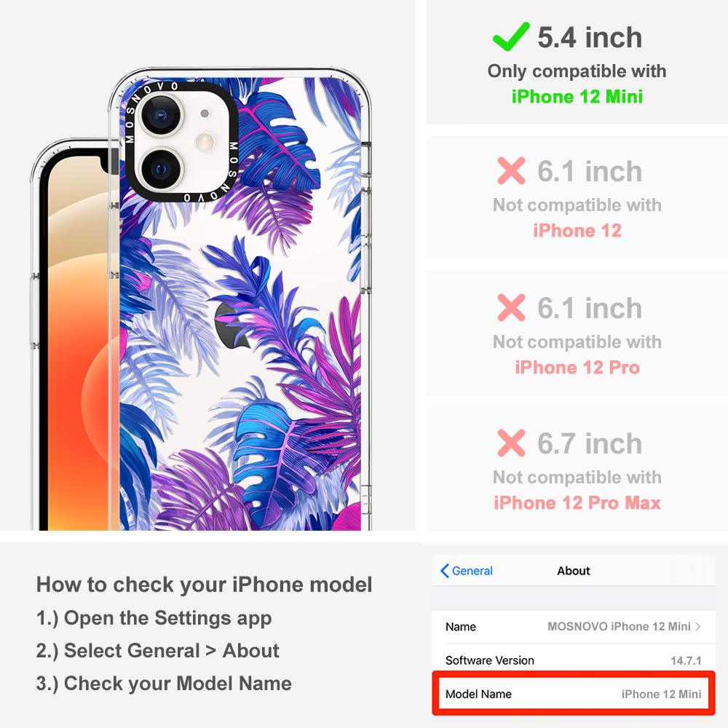Screen dimensions: 728x728
Task: Go back to General settings
Action: point(467,571)
